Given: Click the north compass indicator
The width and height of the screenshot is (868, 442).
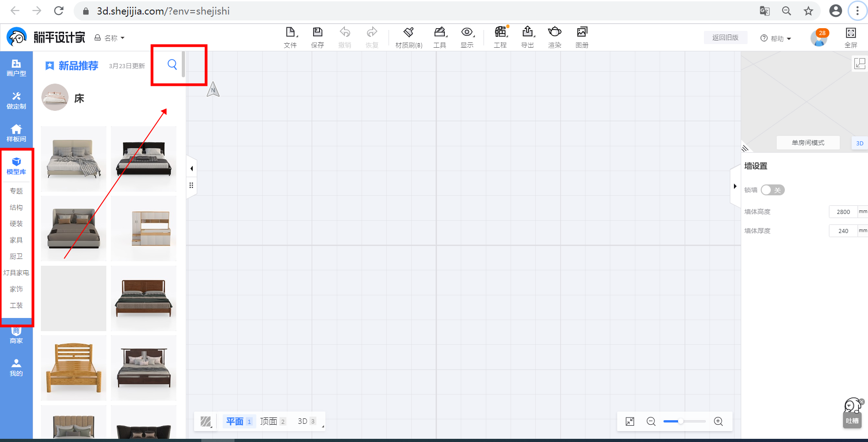Looking at the screenshot, I should click(x=213, y=89).
